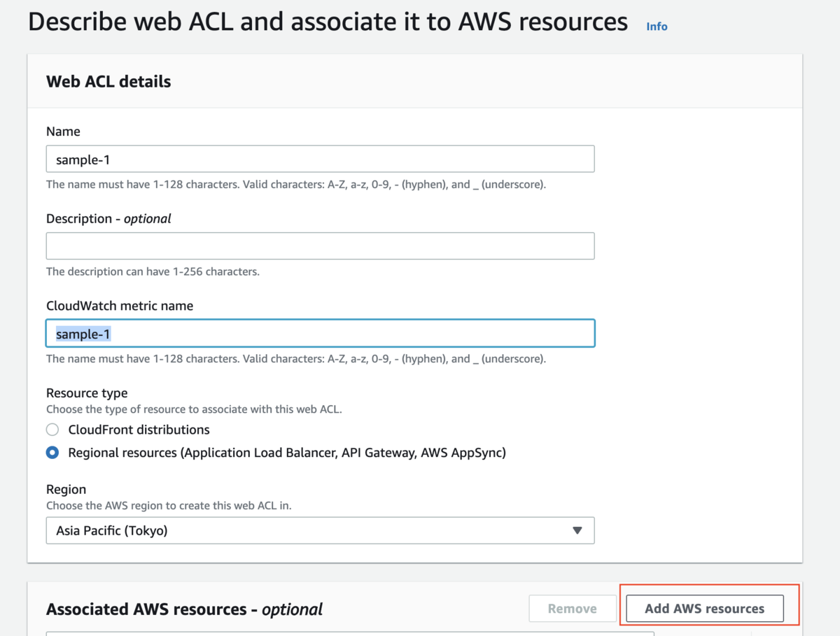Image resolution: width=840 pixels, height=636 pixels.
Task: Click the 'description can have 1-256 characters' hint
Action: click(x=153, y=271)
